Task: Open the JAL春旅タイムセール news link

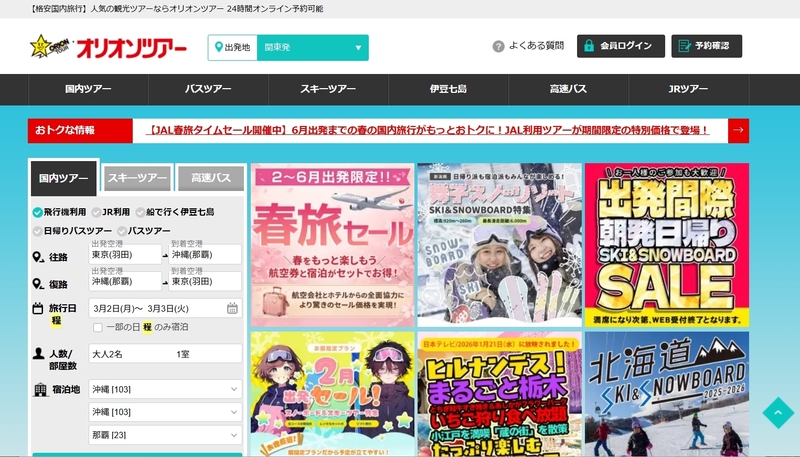Action: (x=428, y=131)
